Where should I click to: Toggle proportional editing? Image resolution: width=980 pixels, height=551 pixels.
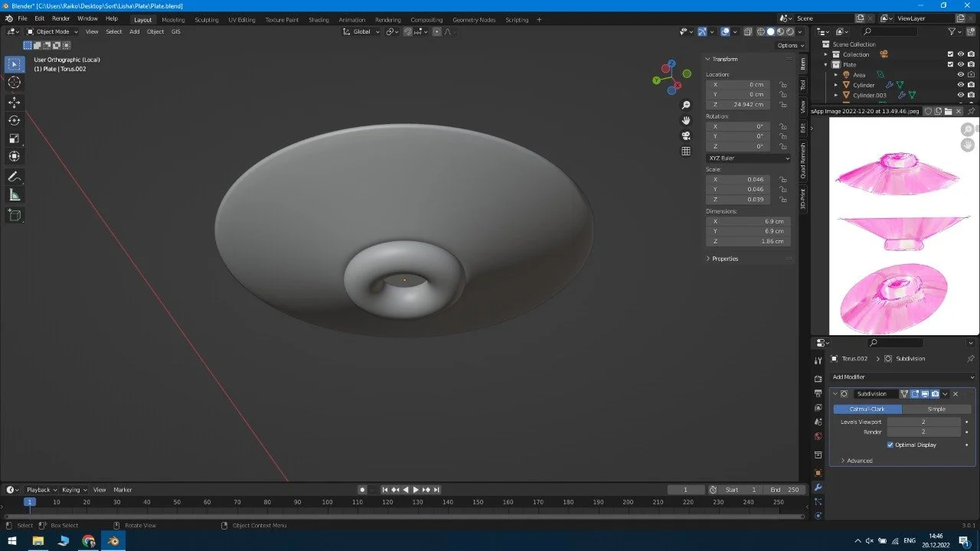click(437, 31)
